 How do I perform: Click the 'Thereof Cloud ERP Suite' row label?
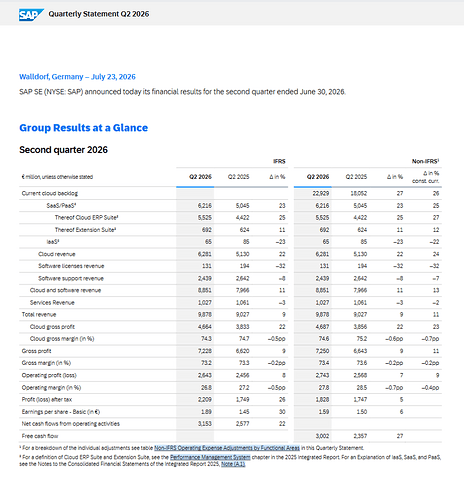(87, 217)
